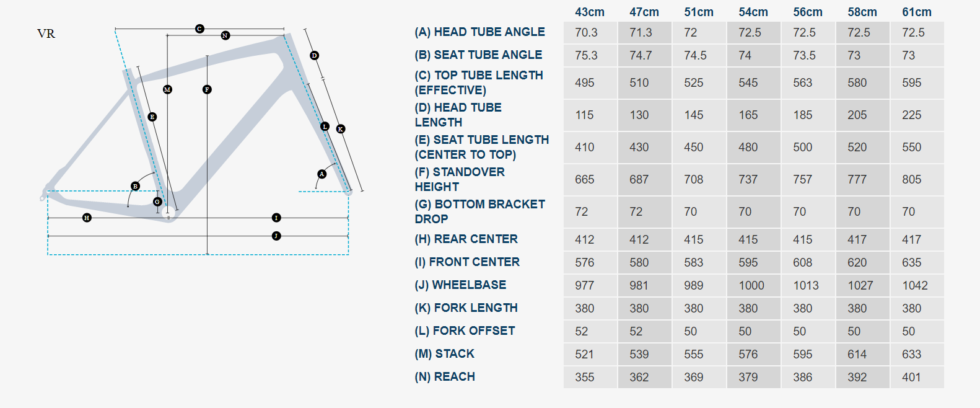Click the 1000 wheelbase value cell
This screenshot has width=980, height=408.
tap(751, 286)
